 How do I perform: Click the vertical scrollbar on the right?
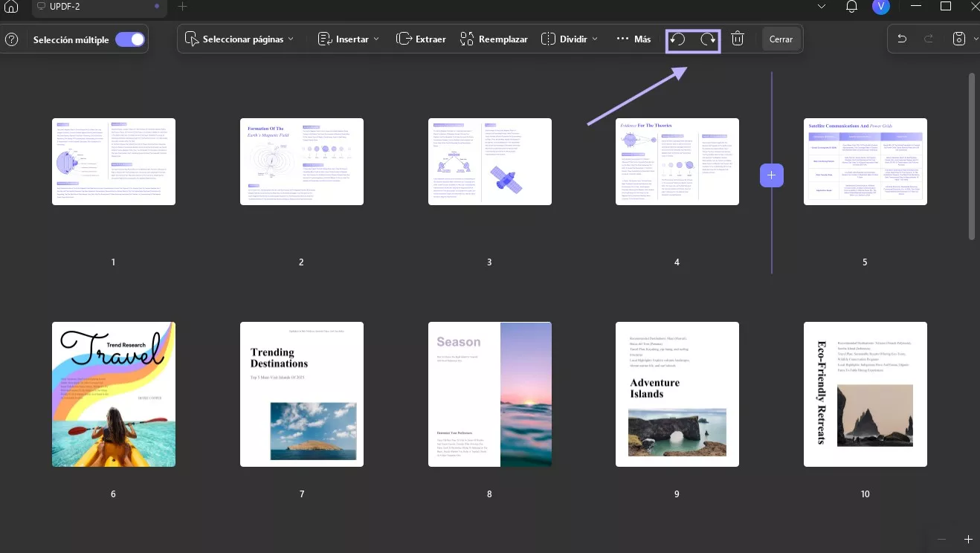coord(971,156)
